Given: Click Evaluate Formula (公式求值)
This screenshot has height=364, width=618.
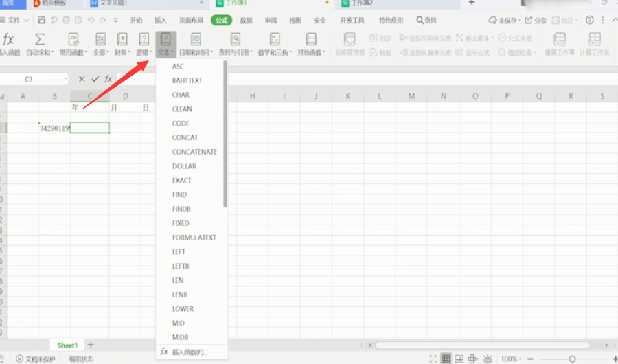Looking at the screenshot, I should (x=515, y=38).
